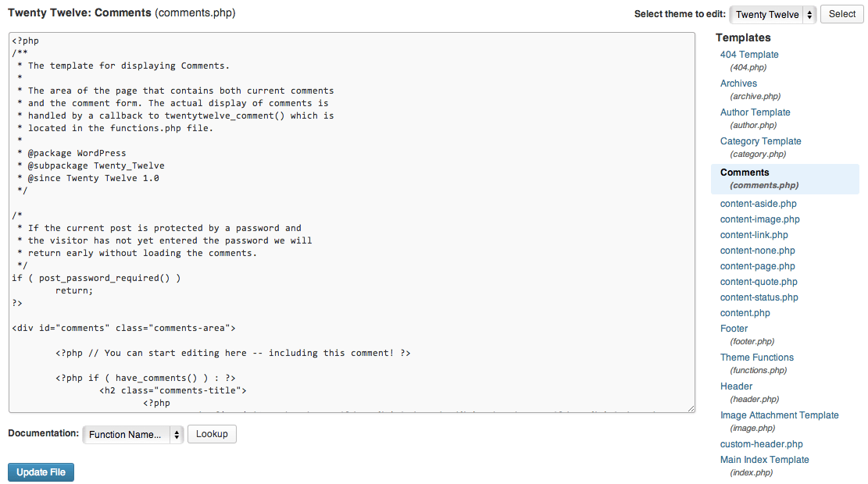
Task: Open the Archives template
Action: coord(738,83)
